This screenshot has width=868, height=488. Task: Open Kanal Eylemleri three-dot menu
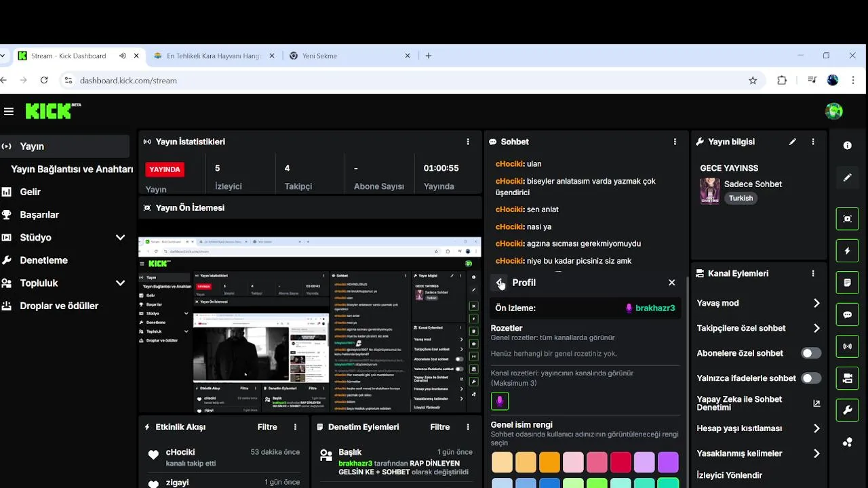(813, 273)
